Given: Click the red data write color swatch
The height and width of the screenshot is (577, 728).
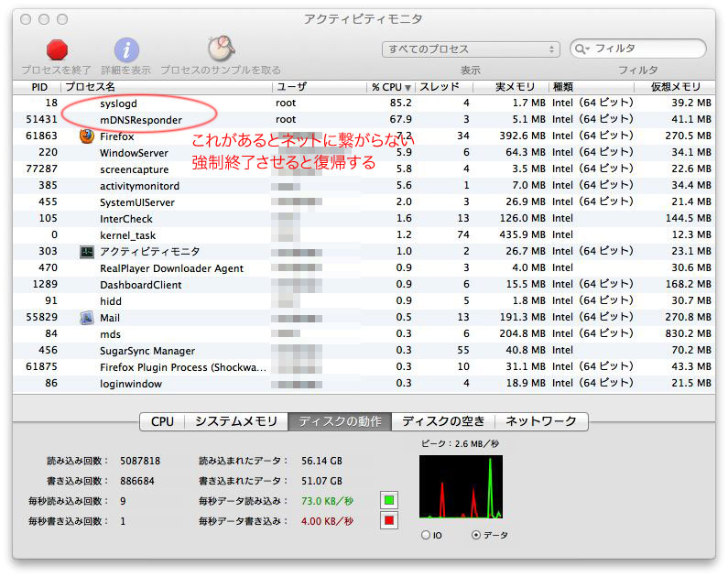Looking at the screenshot, I should [x=389, y=521].
